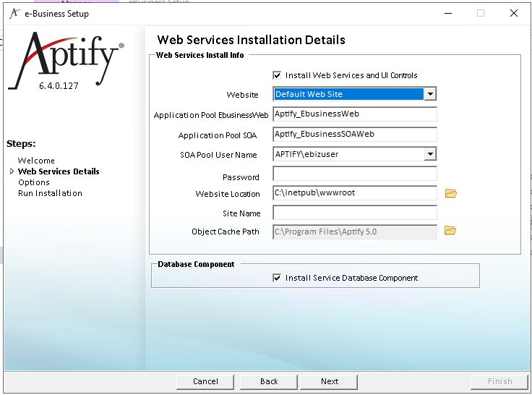The width and height of the screenshot is (532, 395).
Task: Click the Cancel button
Action: click(205, 381)
